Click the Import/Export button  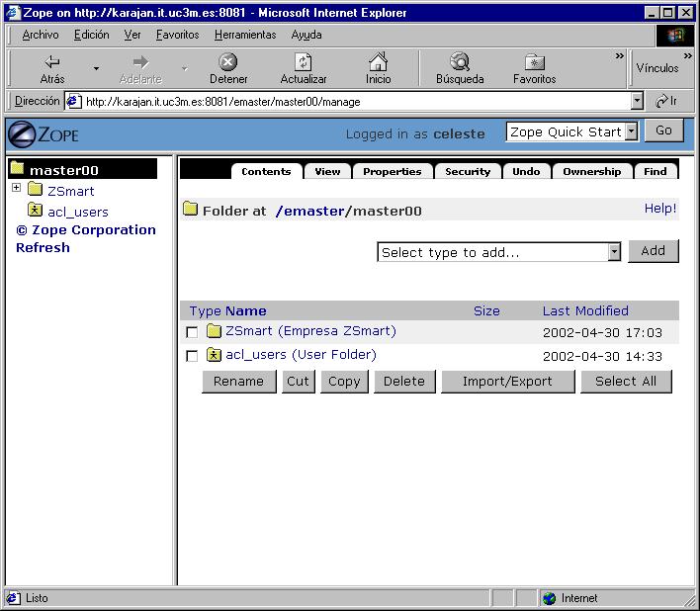pyautogui.click(x=507, y=382)
